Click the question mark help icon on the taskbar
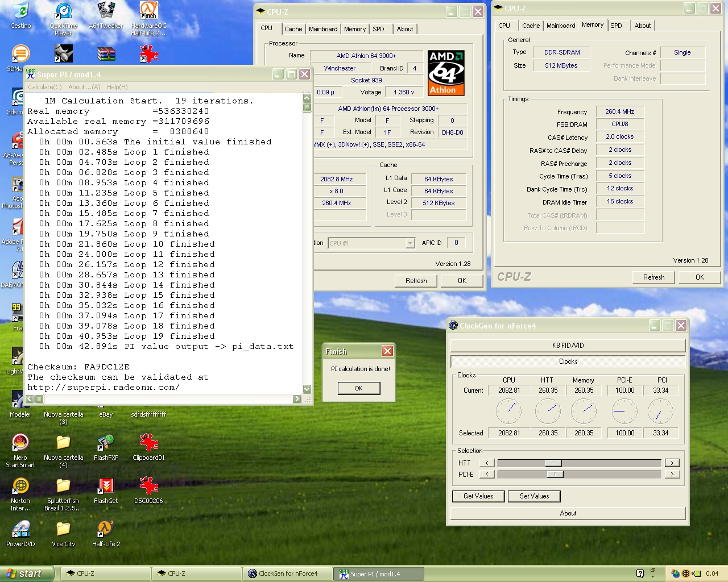This screenshot has width=728, height=582. (640, 573)
